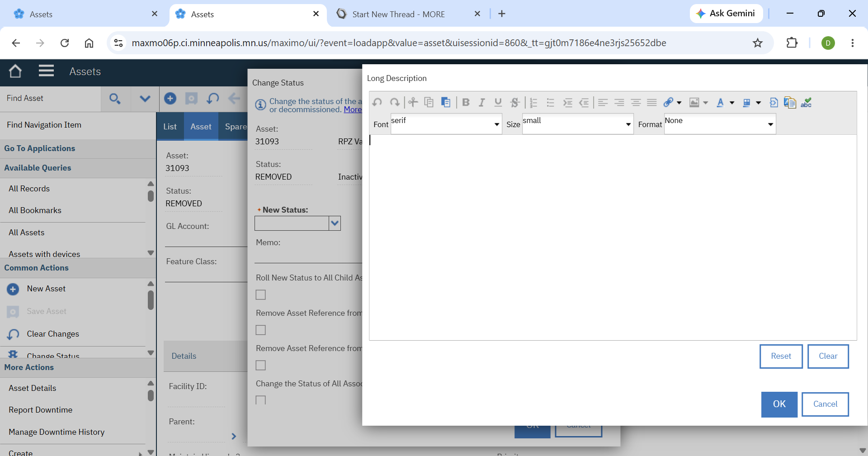Click the Insert Image icon
Viewport: 868px width, 456px height.
[x=694, y=103]
